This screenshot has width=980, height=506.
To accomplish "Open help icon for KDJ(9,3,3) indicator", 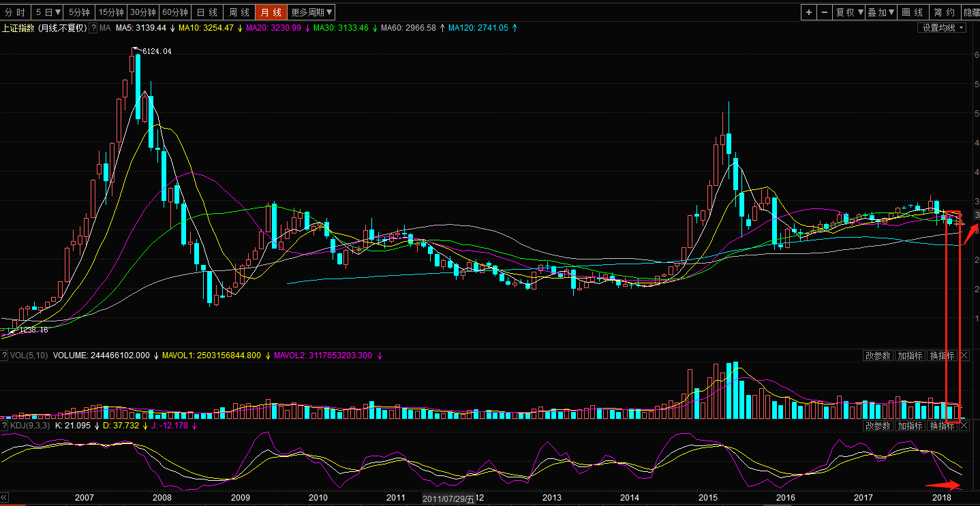I will click(x=4, y=426).
